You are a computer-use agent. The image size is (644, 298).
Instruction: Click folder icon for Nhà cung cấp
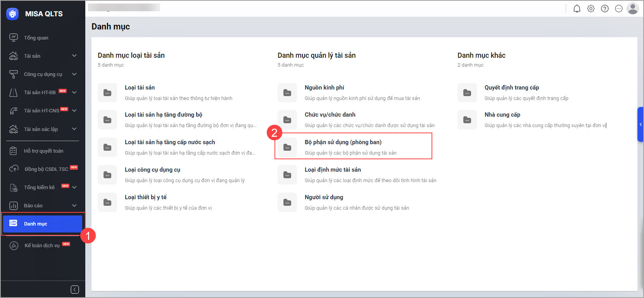click(x=467, y=120)
